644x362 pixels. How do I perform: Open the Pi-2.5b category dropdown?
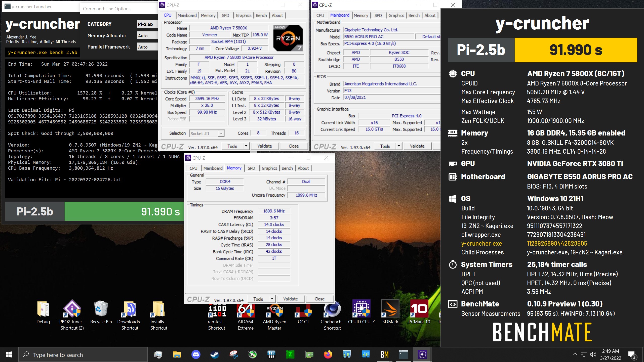coord(147,24)
